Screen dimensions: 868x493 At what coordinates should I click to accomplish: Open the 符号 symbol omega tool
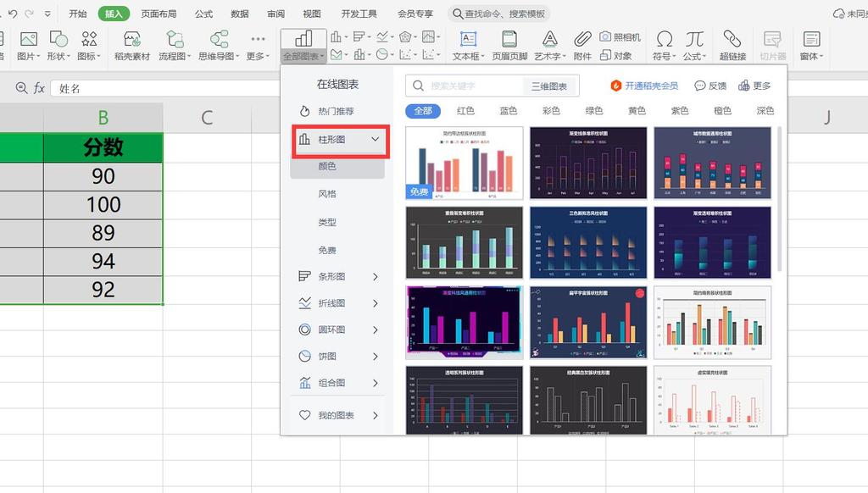(x=665, y=46)
